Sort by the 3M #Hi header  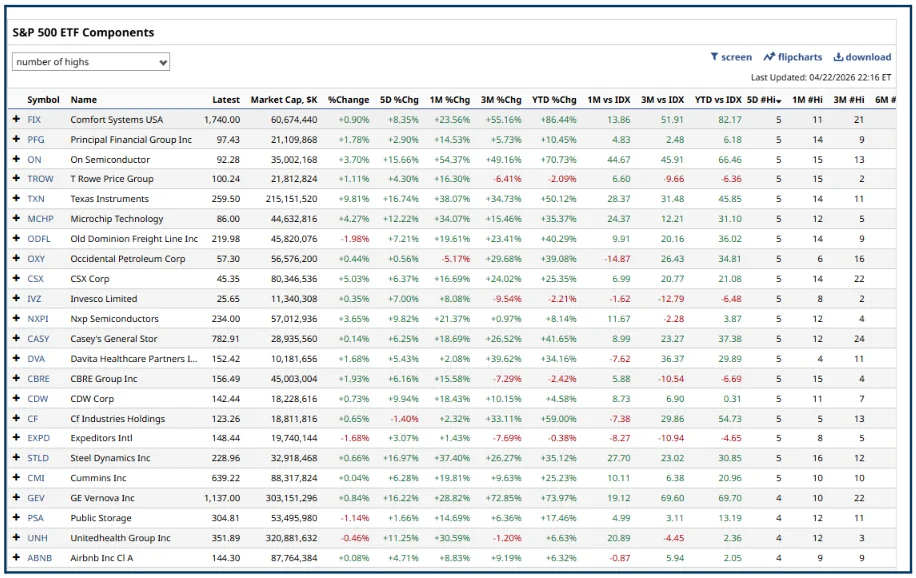(849, 99)
